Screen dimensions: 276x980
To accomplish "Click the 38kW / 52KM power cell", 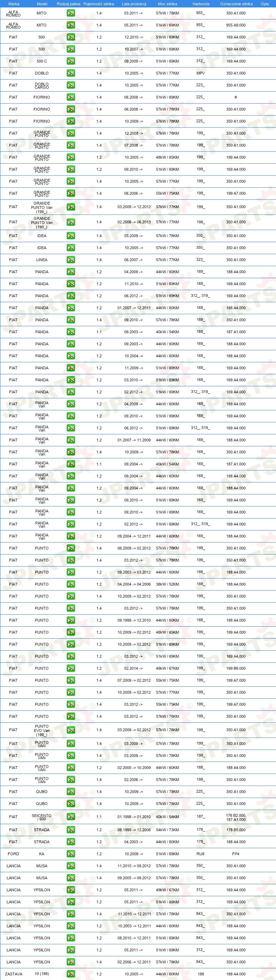I will (x=167, y=584).
